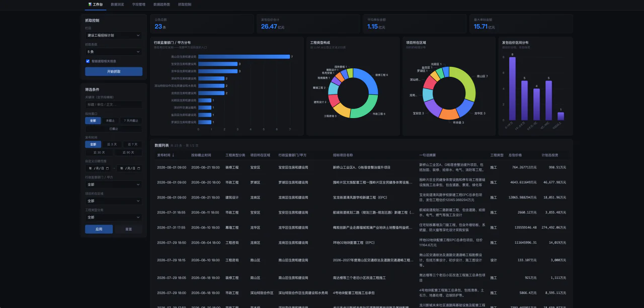Screen dimensions: 644x308
Task: Apply filters with the 应用 button
Action: 99,229
